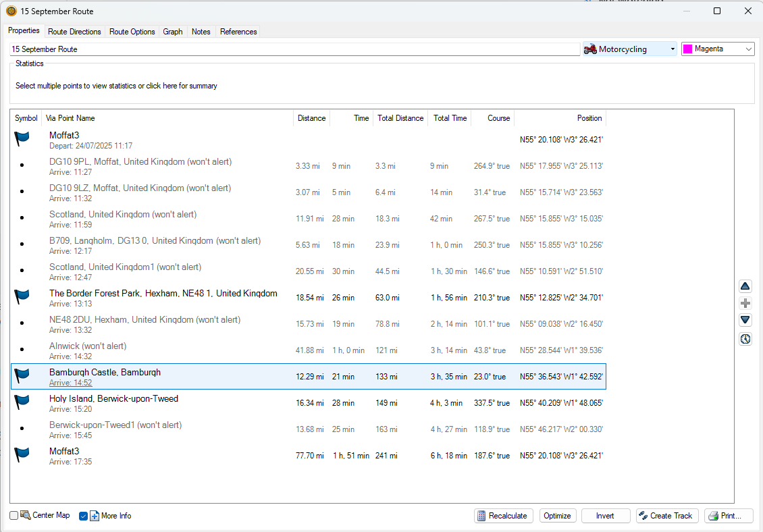Click the N55° 28.544' W1° 39.536' position value
This screenshot has height=532, width=763.
point(561,350)
